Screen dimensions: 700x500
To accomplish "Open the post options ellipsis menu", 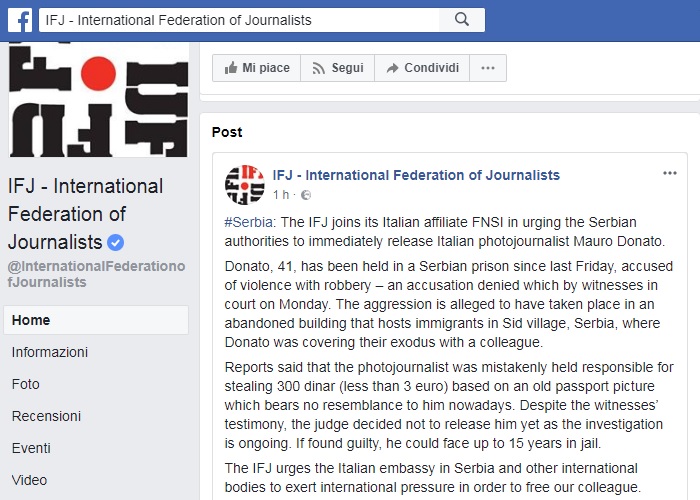I will pyautogui.click(x=670, y=173).
